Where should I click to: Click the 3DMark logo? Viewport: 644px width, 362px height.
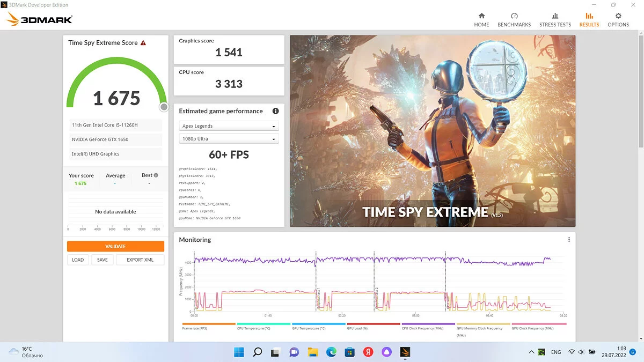(39, 20)
